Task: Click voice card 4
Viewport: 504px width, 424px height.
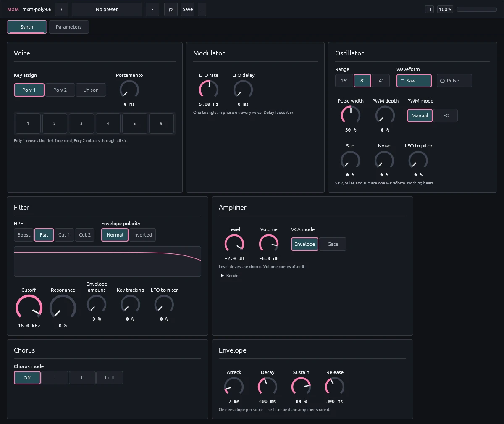Action: tap(108, 124)
